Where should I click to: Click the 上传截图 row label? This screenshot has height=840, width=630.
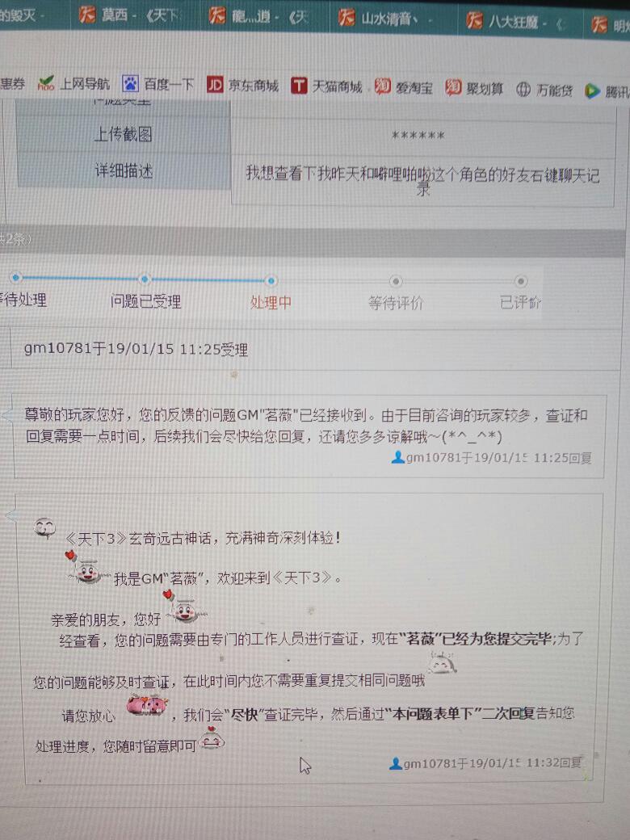(x=123, y=134)
